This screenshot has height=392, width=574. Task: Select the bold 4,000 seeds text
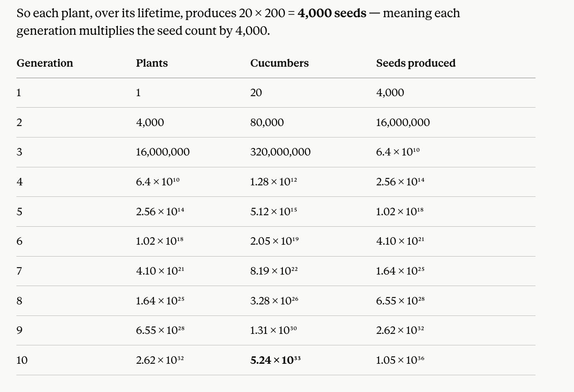332,13
